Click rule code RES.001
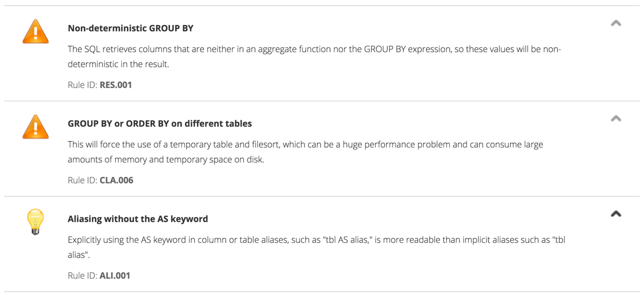The height and width of the screenshot is (295, 644). pyautogui.click(x=116, y=84)
